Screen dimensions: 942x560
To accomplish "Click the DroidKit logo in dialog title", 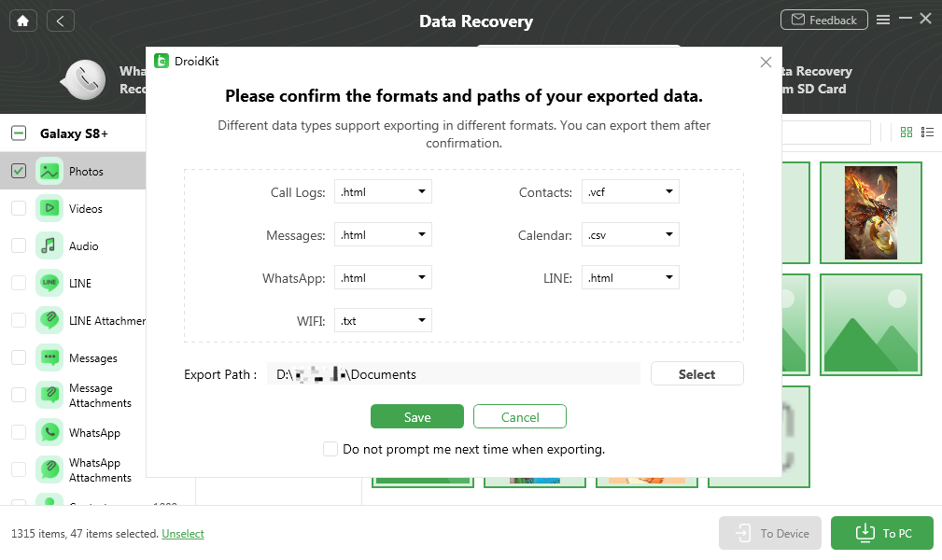I will pos(162,61).
